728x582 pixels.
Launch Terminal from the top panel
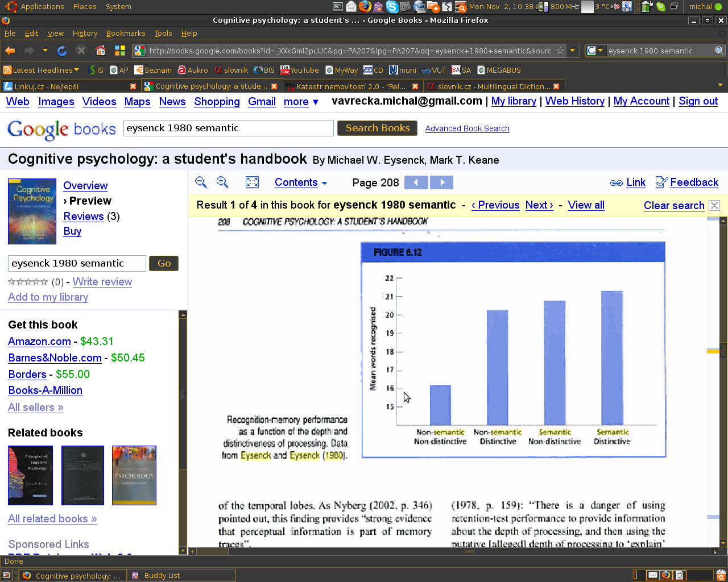pos(337,7)
